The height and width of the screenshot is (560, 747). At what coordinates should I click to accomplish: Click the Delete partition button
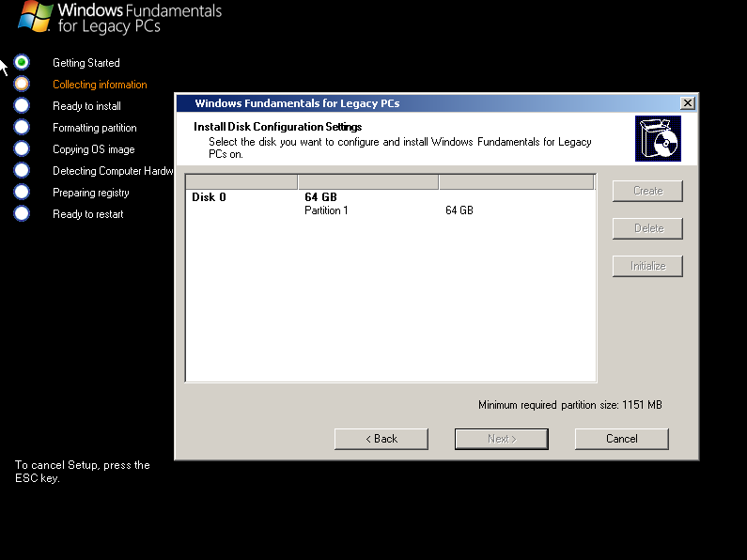pyautogui.click(x=647, y=228)
